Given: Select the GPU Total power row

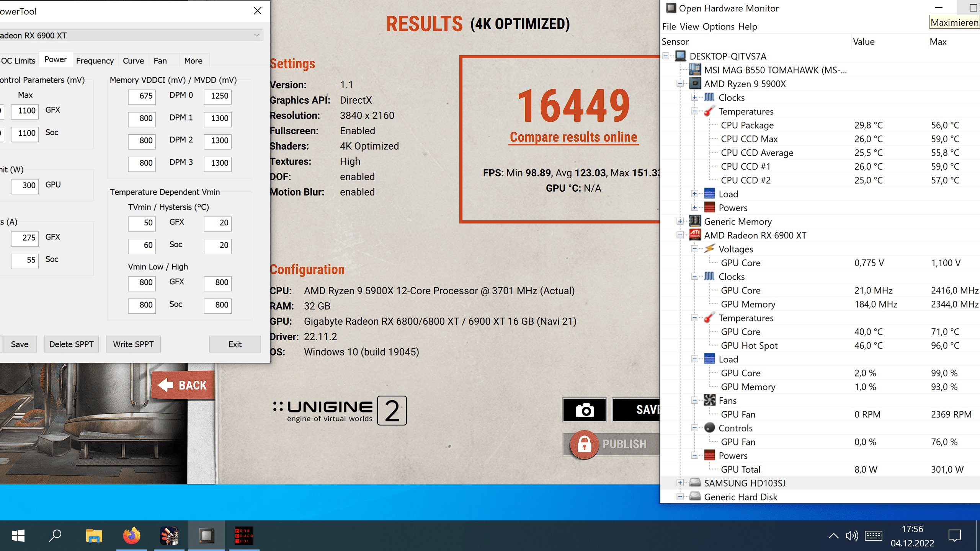Looking at the screenshot, I should 820,469.
